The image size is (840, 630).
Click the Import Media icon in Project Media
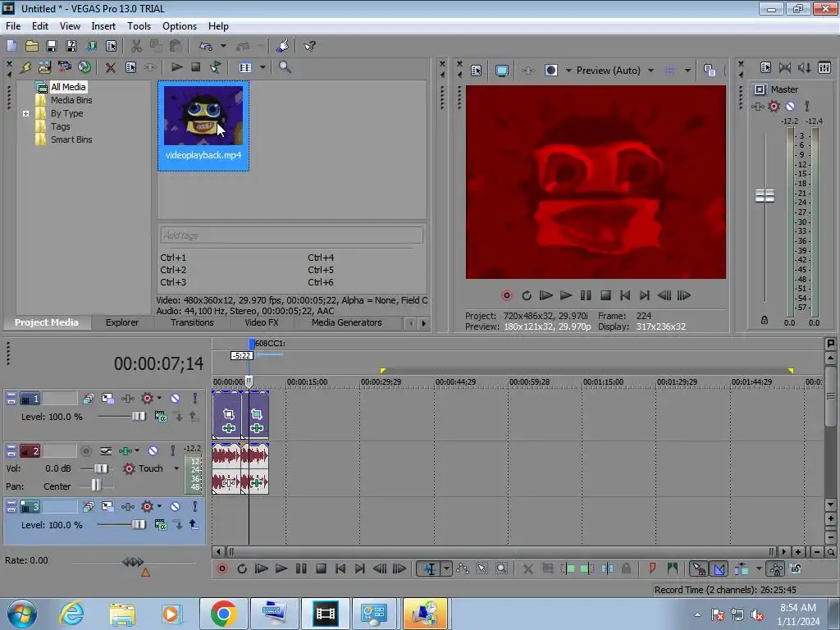[44, 67]
